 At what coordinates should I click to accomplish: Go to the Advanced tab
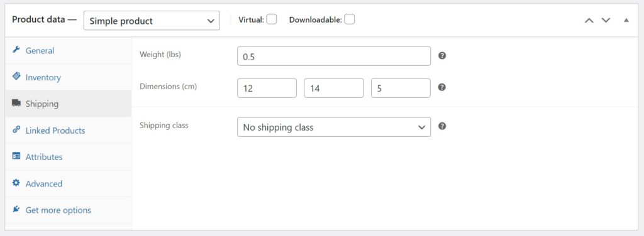point(68,183)
